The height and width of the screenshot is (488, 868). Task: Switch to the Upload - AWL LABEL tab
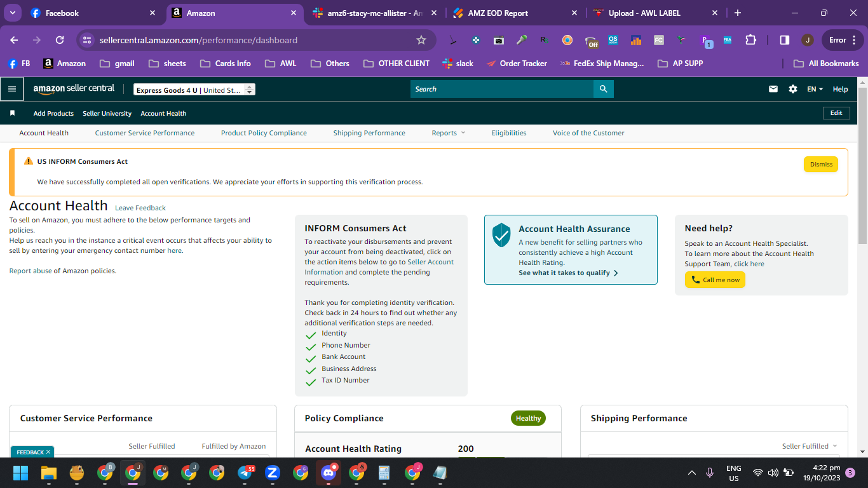[654, 13]
